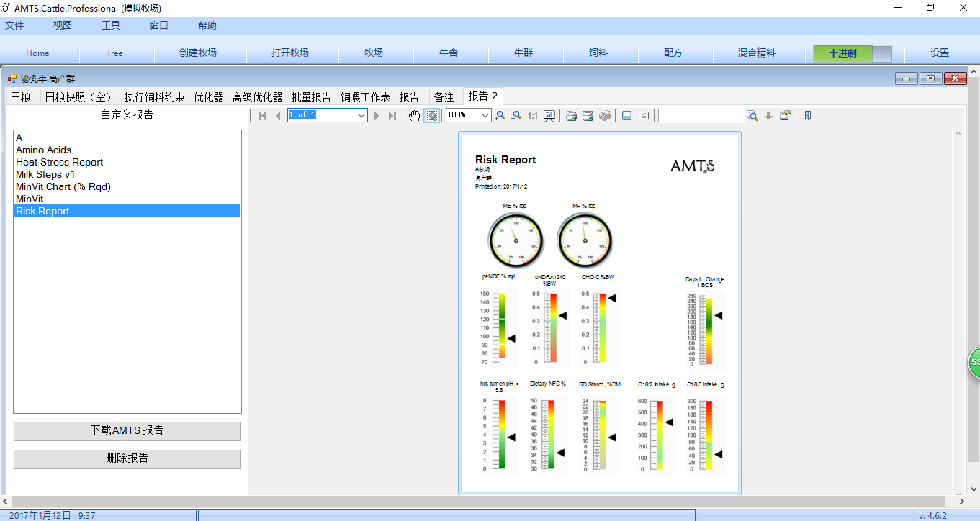This screenshot has width=980, height=521.
Task: Print the report with first printer icon
Action: pyautogui.click(x=571, y=115)
